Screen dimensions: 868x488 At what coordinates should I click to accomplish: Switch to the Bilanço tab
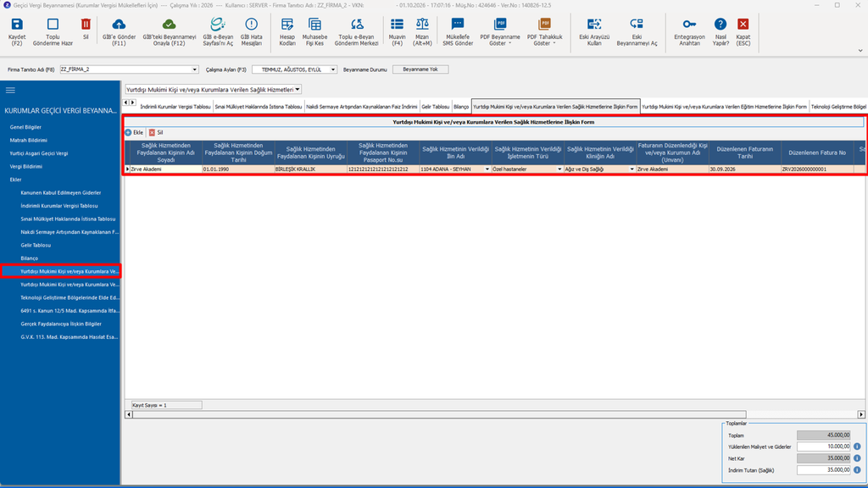(461, 107)
